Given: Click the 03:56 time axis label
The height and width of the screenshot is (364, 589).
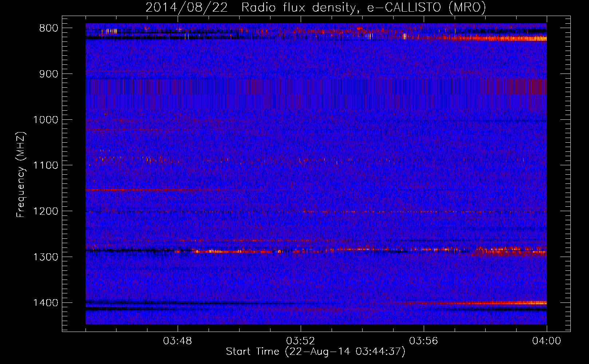Looking at the screenshot, I should point(424,341).
